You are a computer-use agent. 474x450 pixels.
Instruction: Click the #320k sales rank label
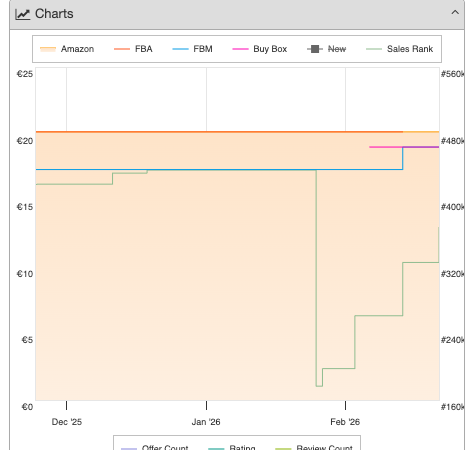[452, 274]
